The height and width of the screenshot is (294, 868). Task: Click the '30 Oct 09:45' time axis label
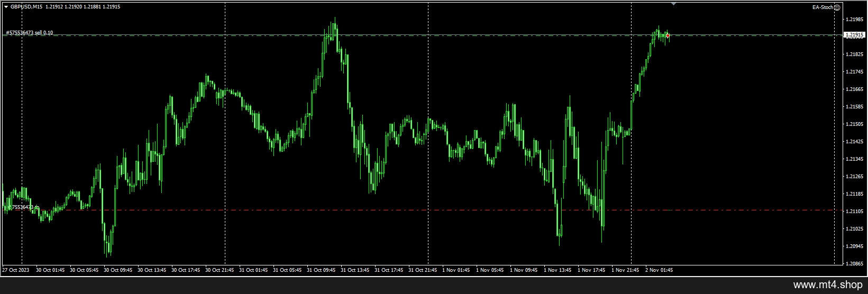118,270
